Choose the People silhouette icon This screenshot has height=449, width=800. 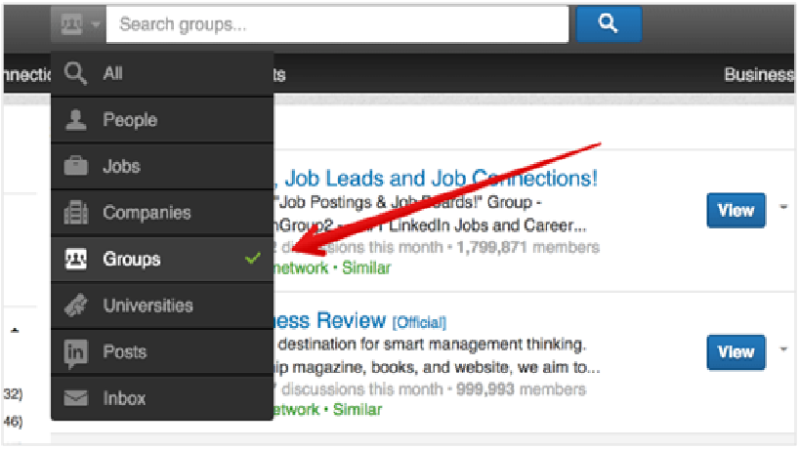[76, 120]
